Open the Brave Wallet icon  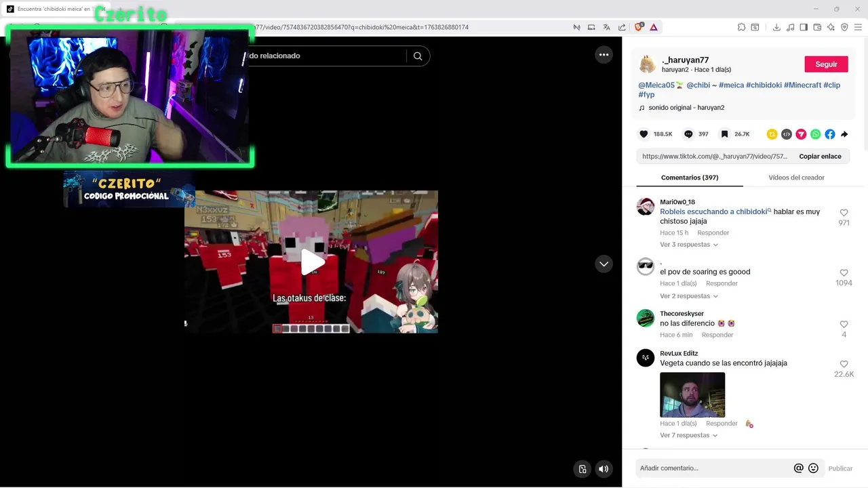pos(817,27)
